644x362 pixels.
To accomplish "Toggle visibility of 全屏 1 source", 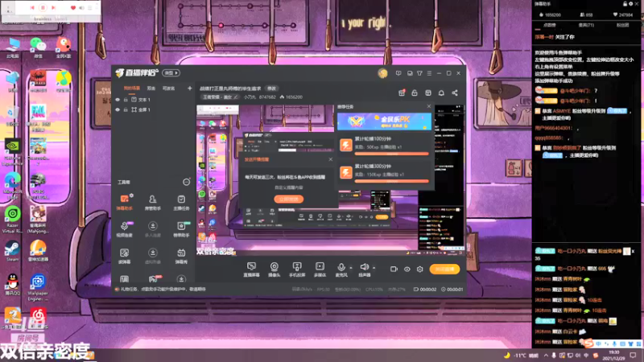I will tap(118, 109).
